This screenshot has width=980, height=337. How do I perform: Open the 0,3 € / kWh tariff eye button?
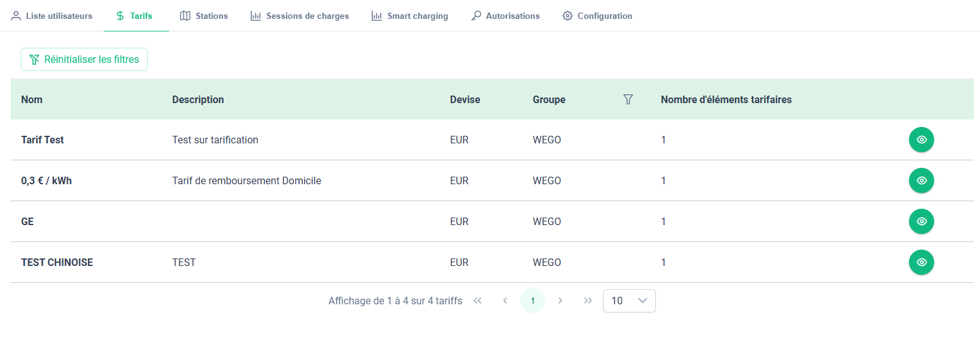[921, 180]
